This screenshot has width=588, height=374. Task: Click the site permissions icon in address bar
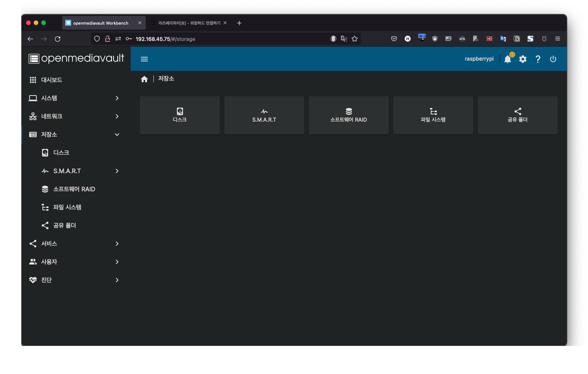tap(118, 39)
